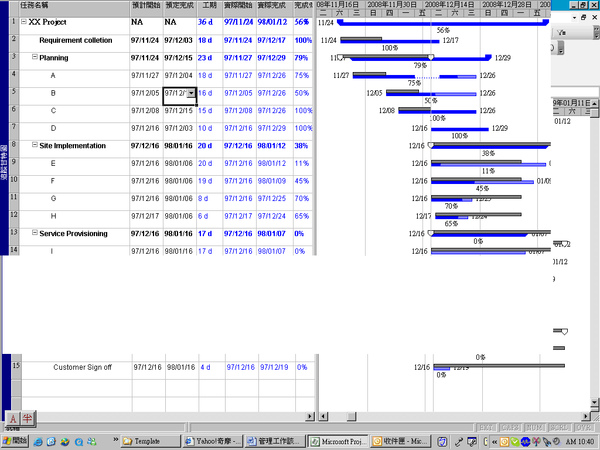Viewport: 600px width, 450px height.
Task: Select Customer Sign off task name
Action: coord(82,367)
